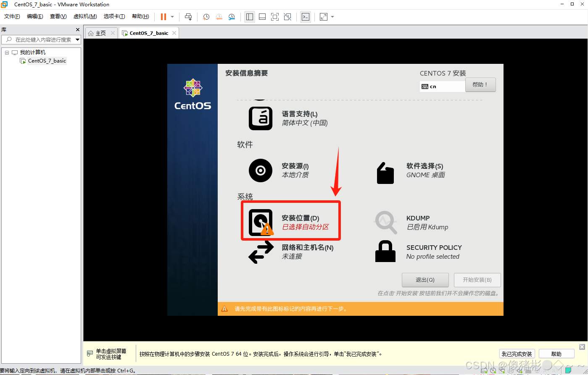
Task: Open the 查看(V) menu
Action: click(58, 16)
